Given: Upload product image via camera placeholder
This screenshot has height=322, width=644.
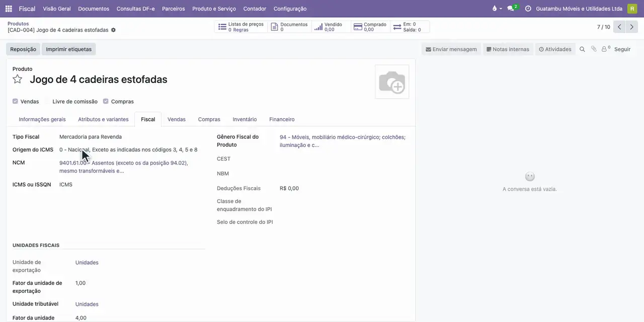Looking at the screenshot, I should click(392, 82).
